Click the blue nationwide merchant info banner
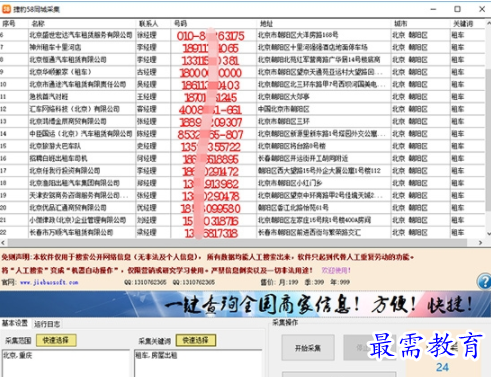This screenshot has width=491, height=377. 245,304
